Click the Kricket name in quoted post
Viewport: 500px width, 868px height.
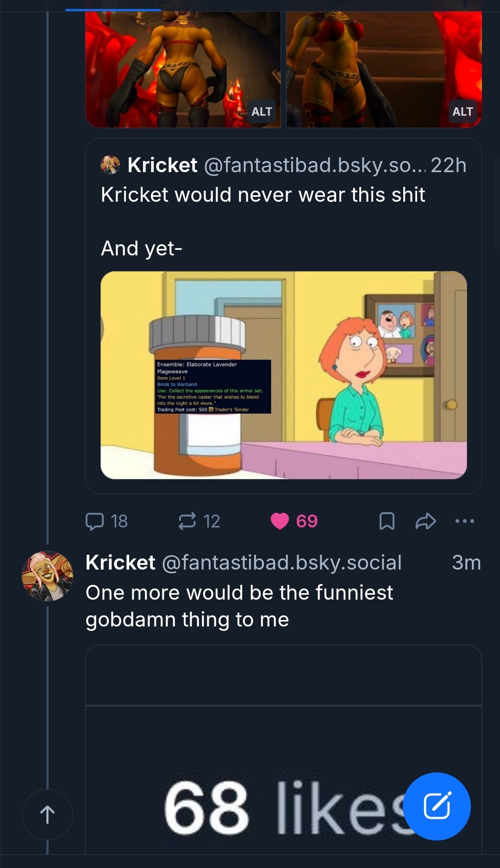coord(162,165)
